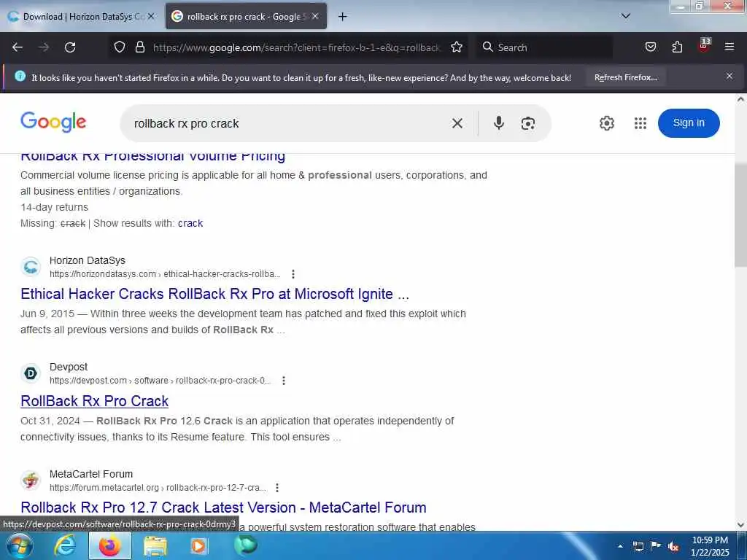Show results with crack link
747x560 pixels.
pos(190,223)
